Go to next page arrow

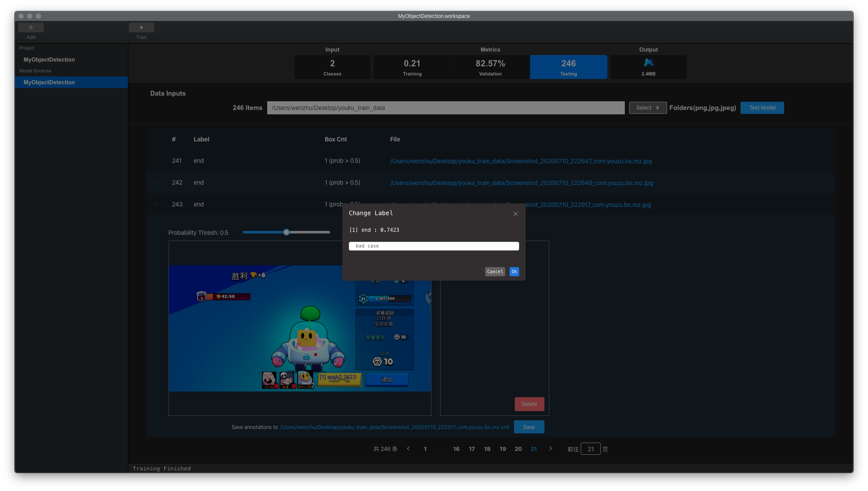[x=551, y=449]
